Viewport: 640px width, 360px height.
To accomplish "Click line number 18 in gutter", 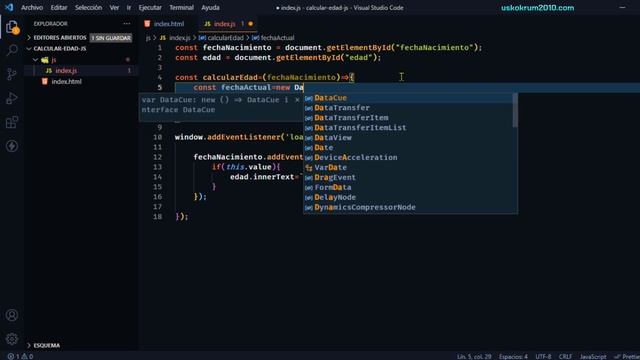I will 158,217.
